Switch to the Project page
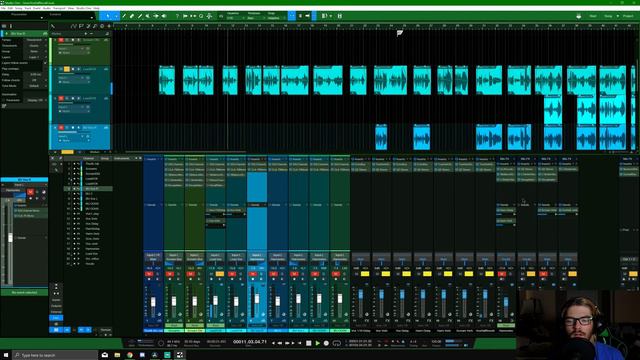This screenshot has height=360, width=640. pos(628,16)
